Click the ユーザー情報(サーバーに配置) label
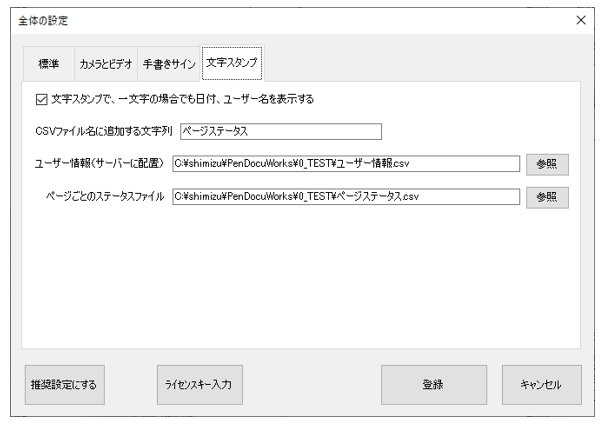Screen dimensions: 604x426 (x=99, y=164)
